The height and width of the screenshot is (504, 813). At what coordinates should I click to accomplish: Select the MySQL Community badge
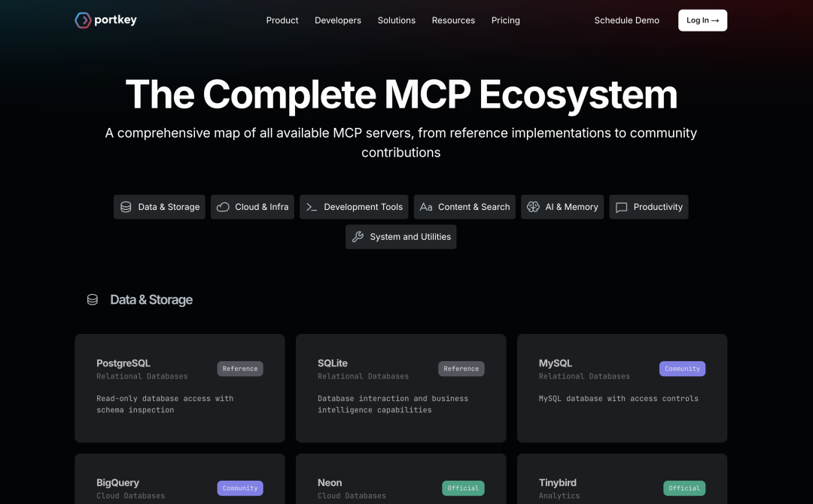(682, 369)
